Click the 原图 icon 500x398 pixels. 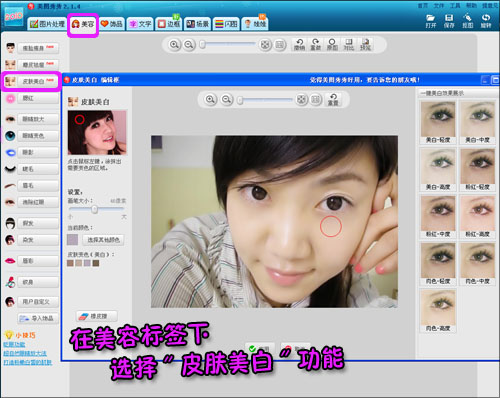[x=332, y=44]
